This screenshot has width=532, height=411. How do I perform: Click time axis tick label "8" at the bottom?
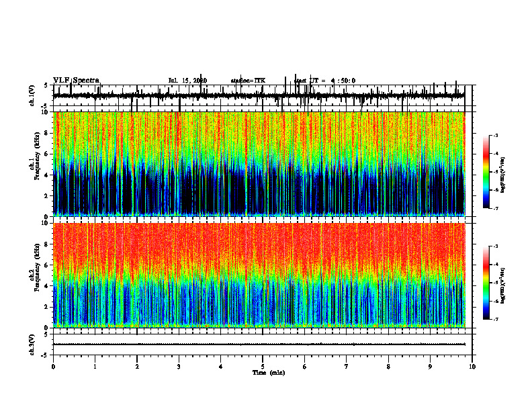coord(388,367)
